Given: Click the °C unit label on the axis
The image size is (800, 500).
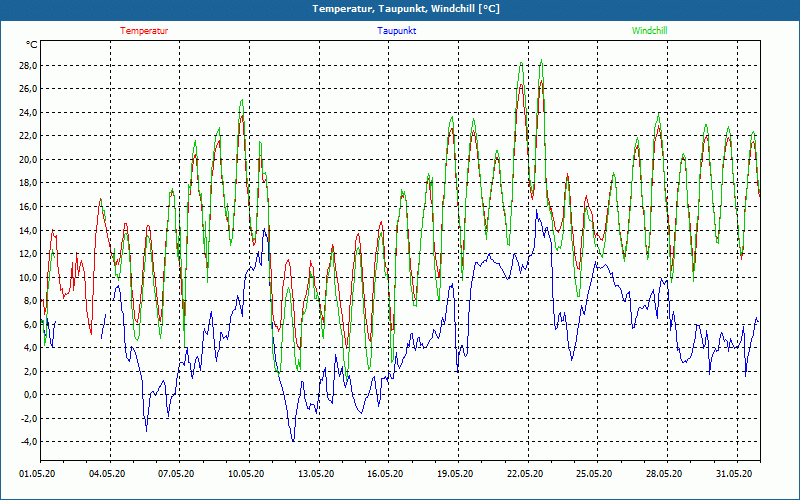Looking at the screenshot, I should point(32,45).
